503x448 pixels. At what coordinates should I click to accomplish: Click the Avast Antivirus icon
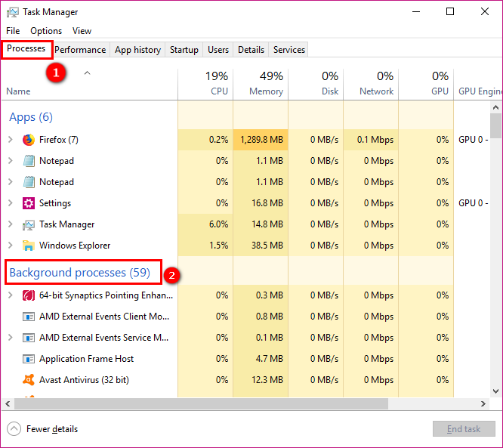coord(29,380)
